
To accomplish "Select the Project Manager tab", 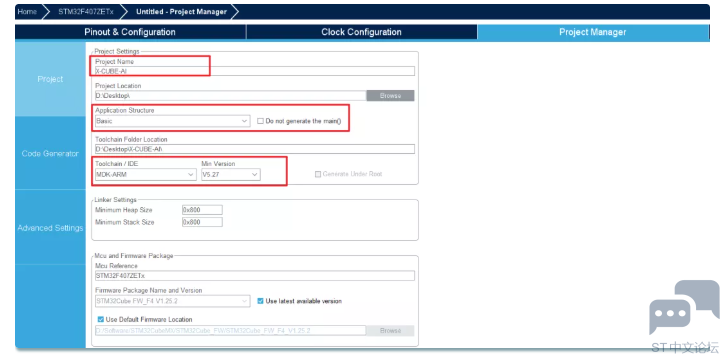I will tap(592, 32).
